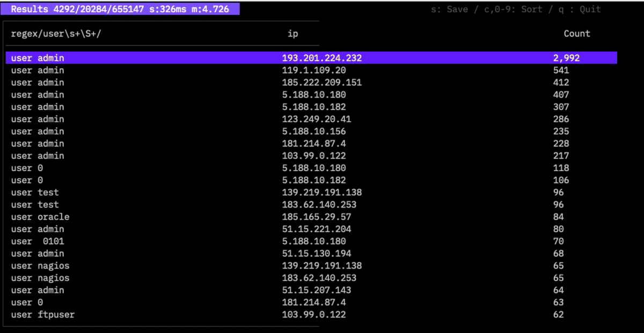The height and width of the screenshot is (333, 644).
Task: Select 'user admin' in the highlighted row
Action: [x=38, y=58]
